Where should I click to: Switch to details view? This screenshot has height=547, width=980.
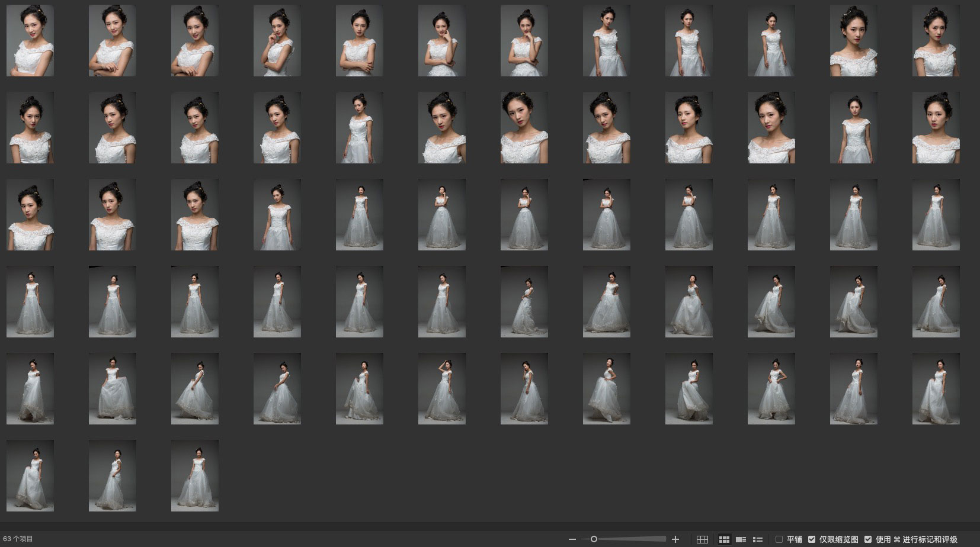(741, 539)
